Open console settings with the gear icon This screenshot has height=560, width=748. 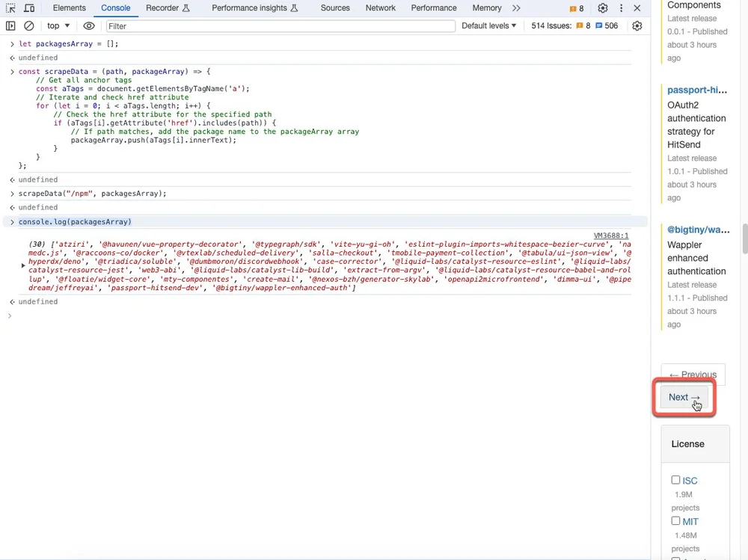pos(637,25)
